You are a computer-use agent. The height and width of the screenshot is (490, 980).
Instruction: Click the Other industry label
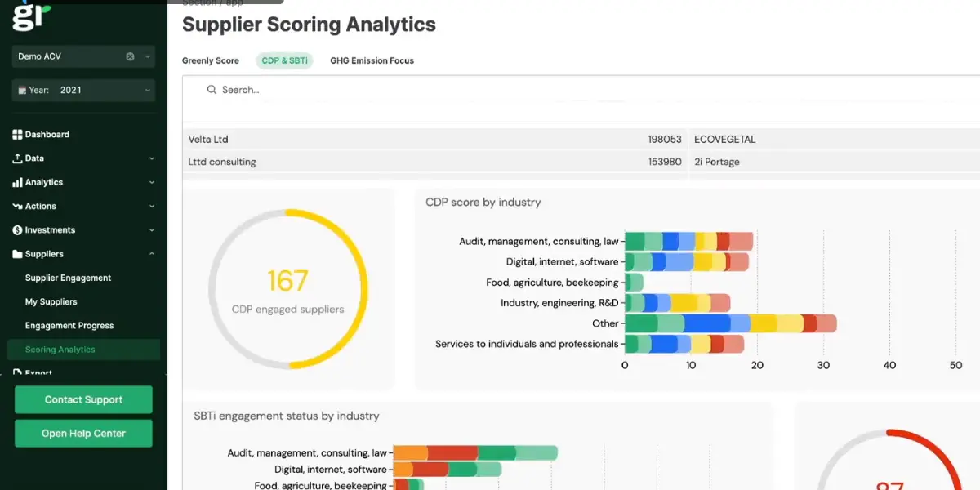[x=606, y=323]
